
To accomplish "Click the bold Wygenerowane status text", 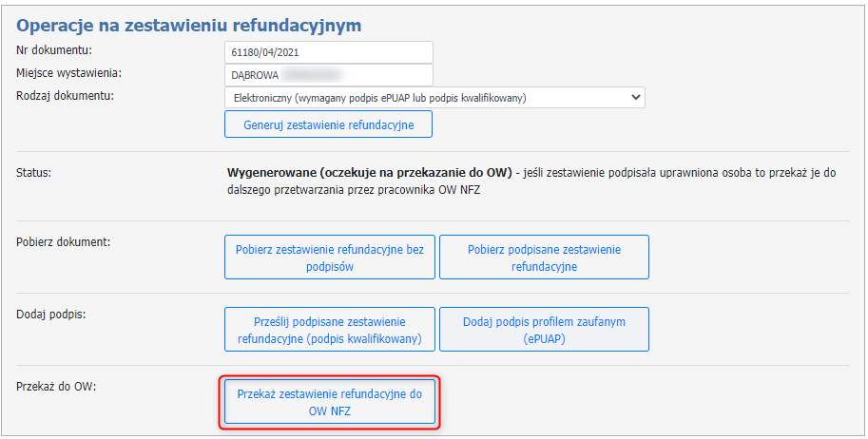I will pyautogui.click(x=369, y=173).
